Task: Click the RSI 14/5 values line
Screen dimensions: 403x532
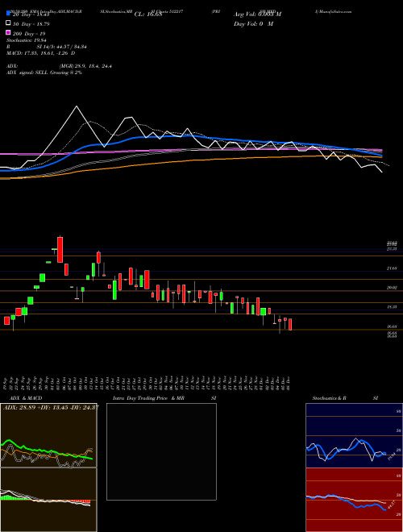Action: (x=47, y=47)
